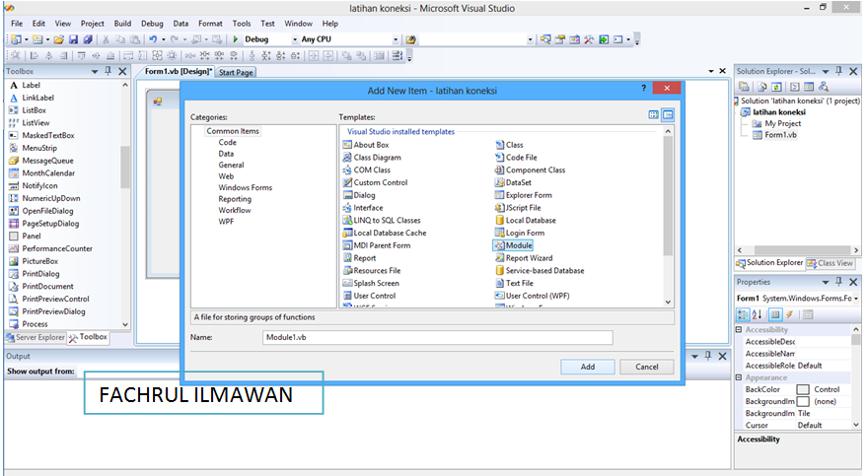Open Solution Explorer window position dropdown
Viewport: 868px width, 476px height.
pos(826,71)
